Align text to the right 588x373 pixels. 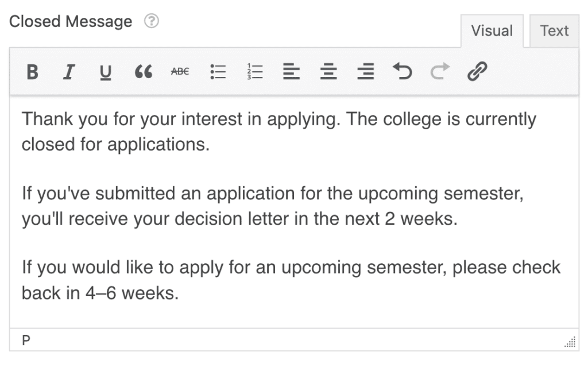(x=365, y=71)
